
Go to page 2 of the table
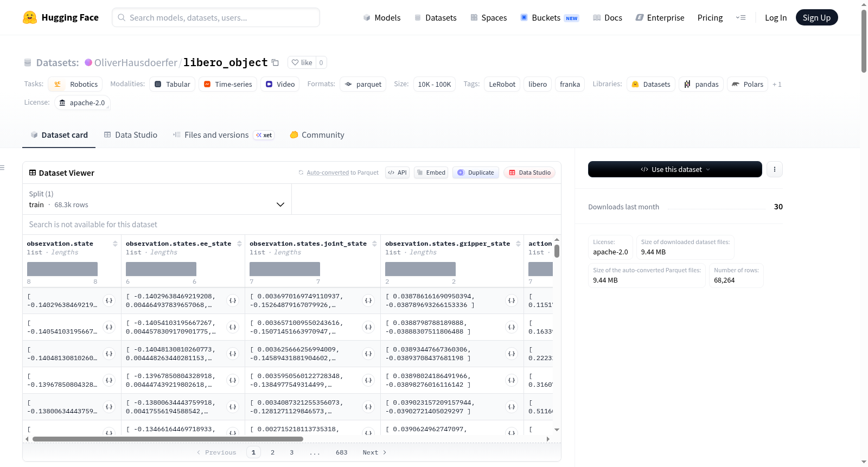pos(272,452)
